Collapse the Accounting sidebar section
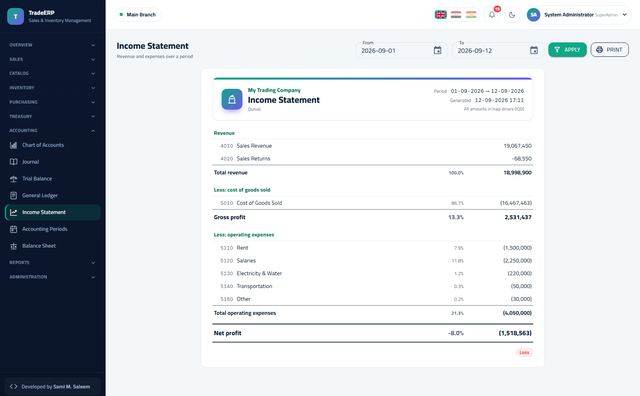This screenshot has height=396, width=640. tap(52, 131)
